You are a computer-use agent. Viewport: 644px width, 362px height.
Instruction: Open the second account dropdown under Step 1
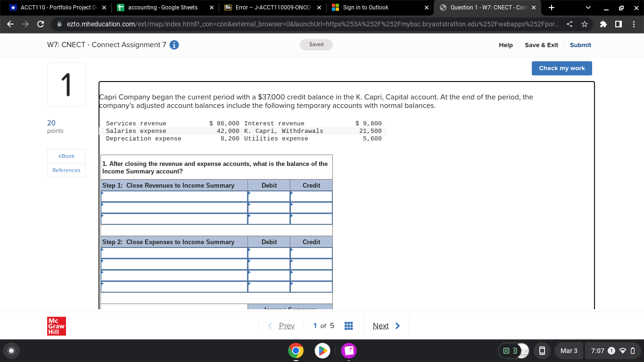click(x=174, y=207)
